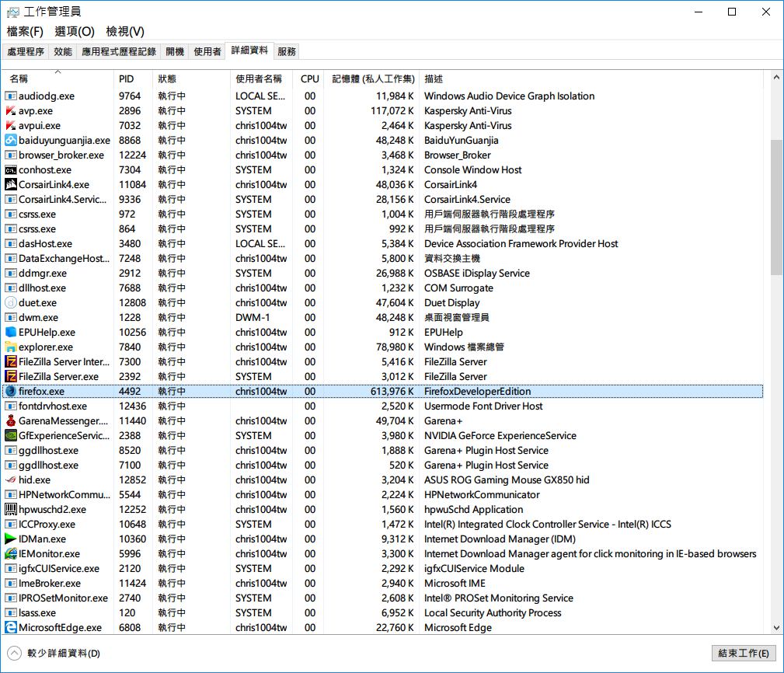Click the vertical scrollbar down arrow
The image size is (784, 673).
(x=776, y=627)
